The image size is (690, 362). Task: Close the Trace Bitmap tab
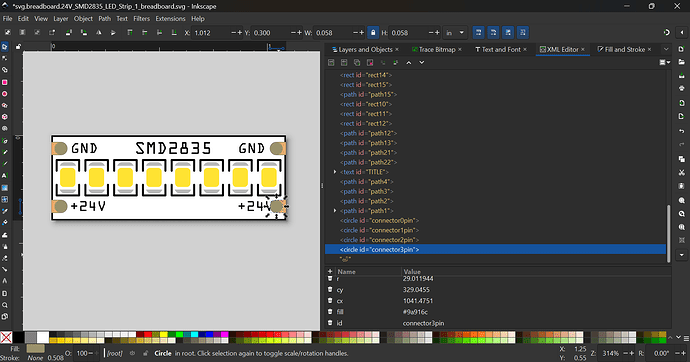[x=460, y=49]
